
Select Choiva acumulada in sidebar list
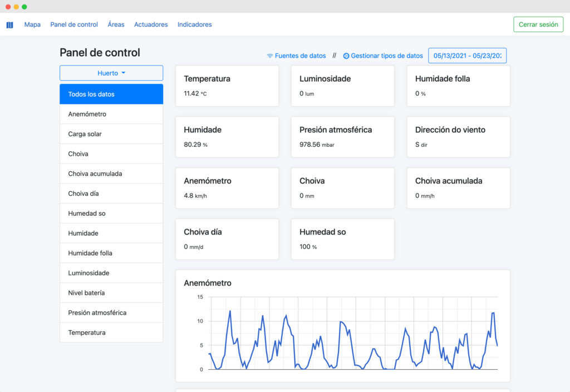[111, 173]
